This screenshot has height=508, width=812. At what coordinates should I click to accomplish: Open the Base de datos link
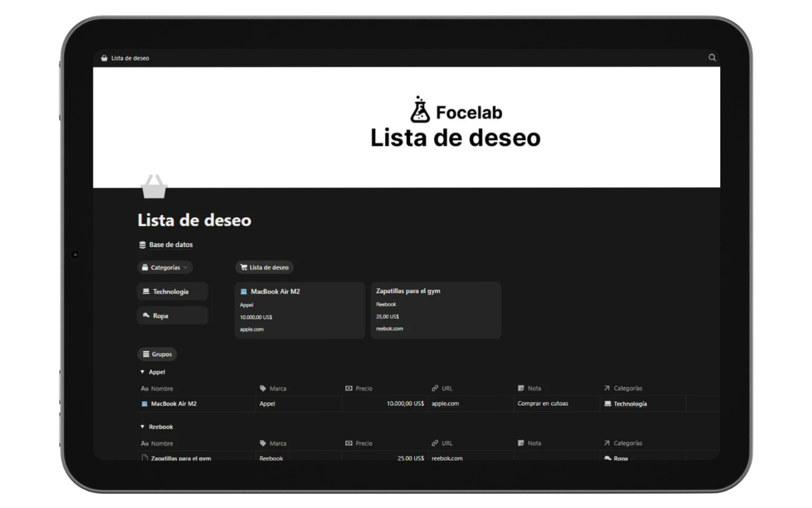171,244
